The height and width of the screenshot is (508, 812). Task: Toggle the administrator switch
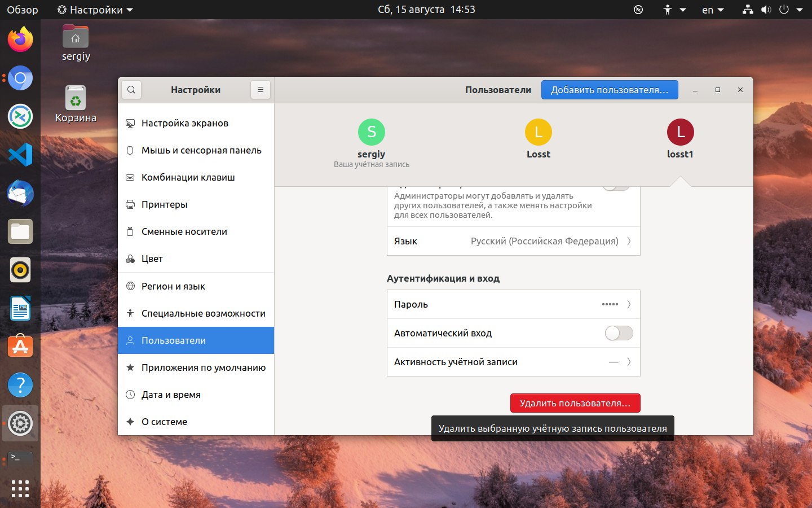[x=616, y=187]
